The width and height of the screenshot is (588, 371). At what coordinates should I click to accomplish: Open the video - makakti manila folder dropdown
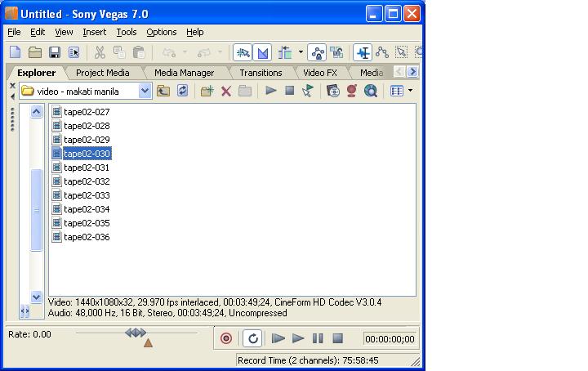click(x=145, y=91)
